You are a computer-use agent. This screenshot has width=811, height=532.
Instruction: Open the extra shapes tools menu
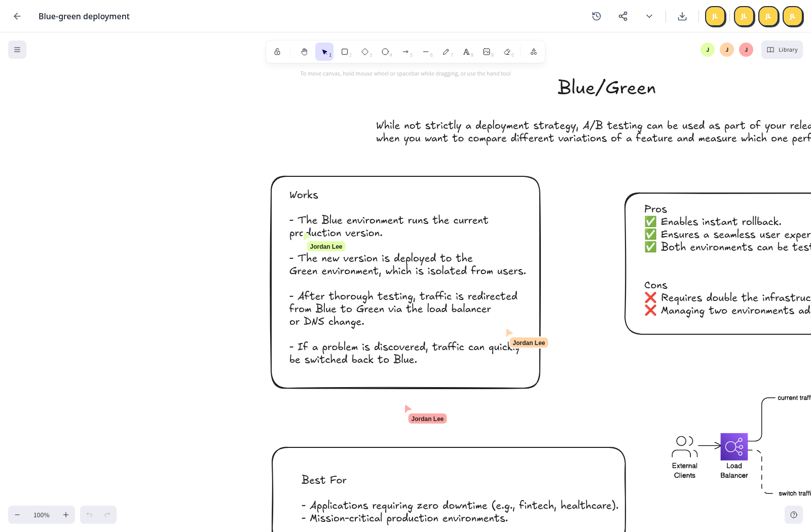coord(534,52)
